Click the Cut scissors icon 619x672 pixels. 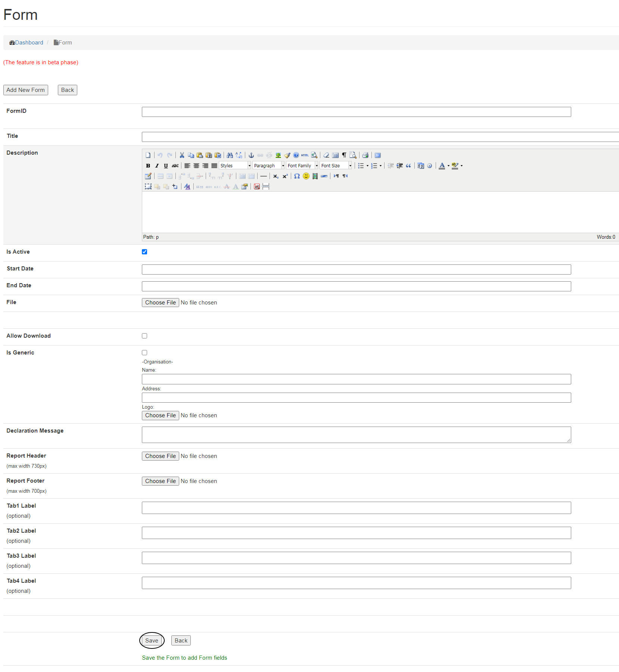coord(182,155)
